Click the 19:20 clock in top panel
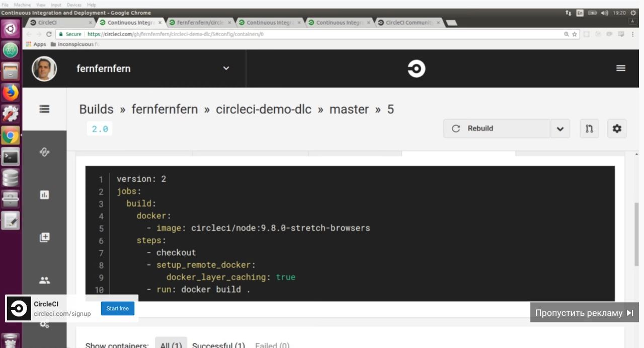Image resolution: width=644 pixels, height=348 pixels. (x=619, y=13)
